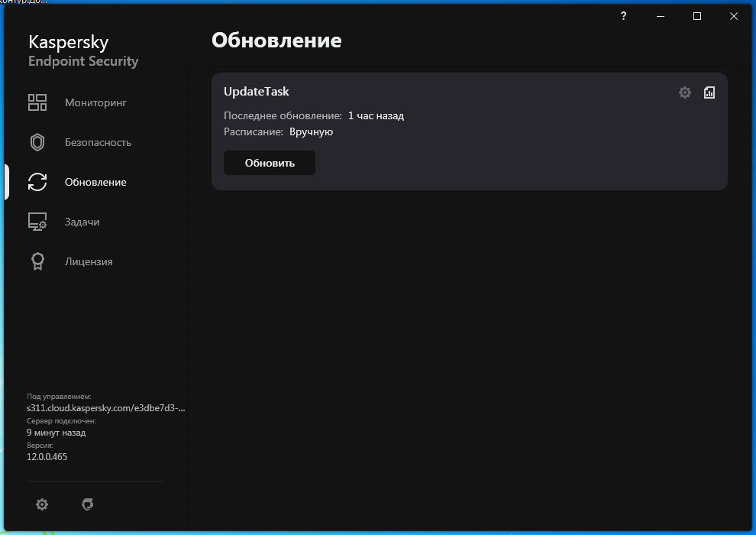This screenshot has height=535, width=756.
Task: Maximize the Kaspersky window
Action: coord(697,16)
